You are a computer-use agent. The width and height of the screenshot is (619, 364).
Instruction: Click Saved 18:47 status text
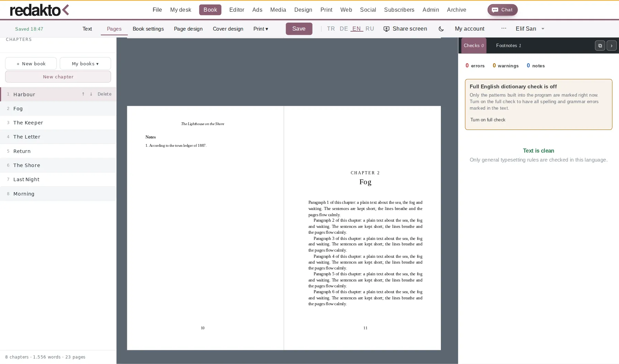tap(29, 29)
